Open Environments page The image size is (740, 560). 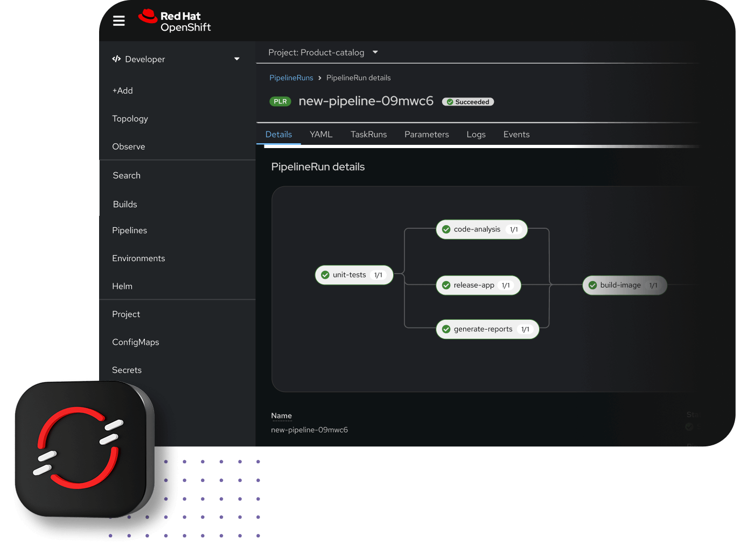click(138, 258)
